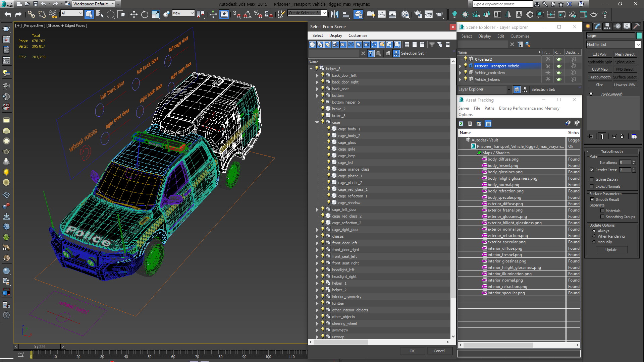This screenshot has width=644, height=362.
Task: Open the selection filter 'All' dropdown
Action: coord(72,13)
